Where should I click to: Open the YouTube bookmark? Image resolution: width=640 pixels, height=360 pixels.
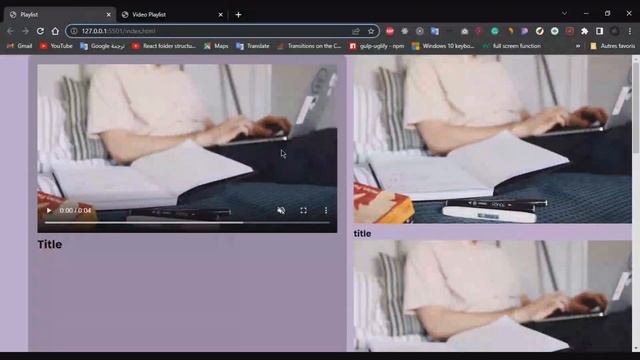click(x=56, y=46)
